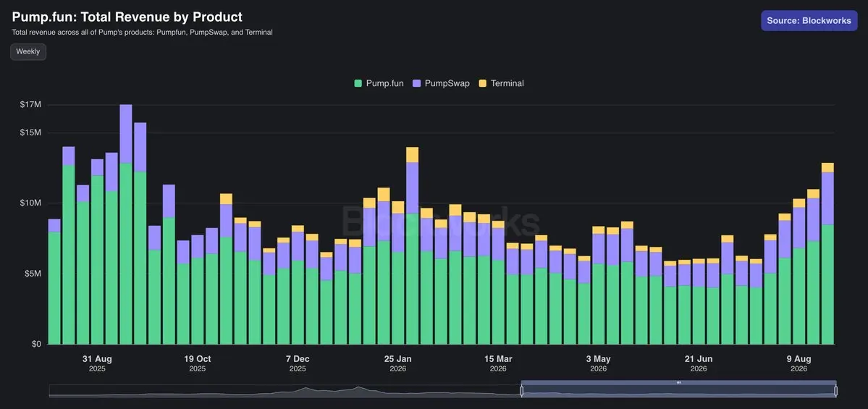The height and width of the screenshot is (409, 868).
Task: Click the "3 May 2026" x-axis label
Action: (x=599, y=363)
